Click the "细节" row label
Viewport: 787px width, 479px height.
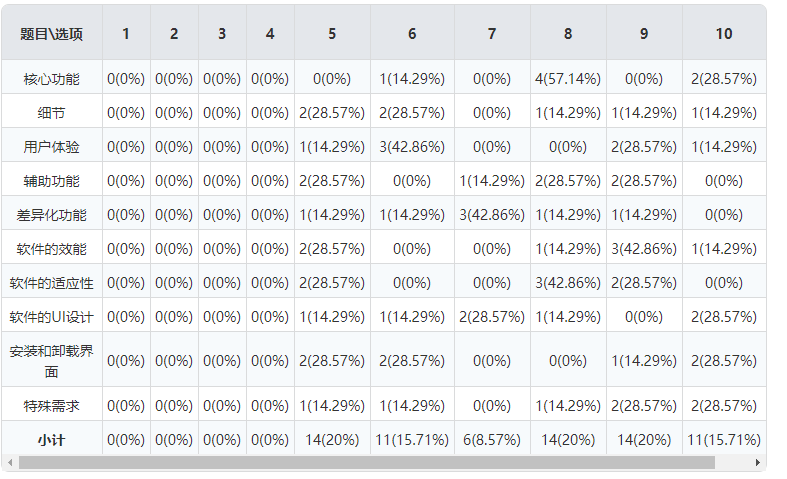coord(52,113)
